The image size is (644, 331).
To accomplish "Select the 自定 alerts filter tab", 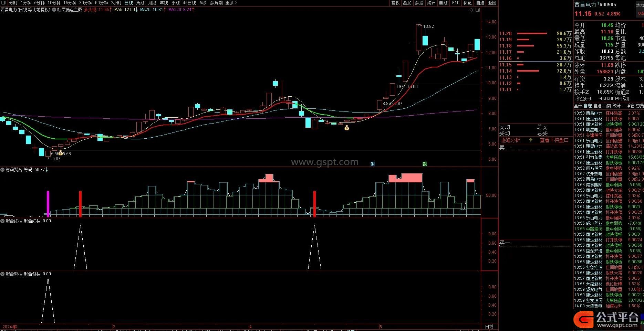I will (588, 106).
